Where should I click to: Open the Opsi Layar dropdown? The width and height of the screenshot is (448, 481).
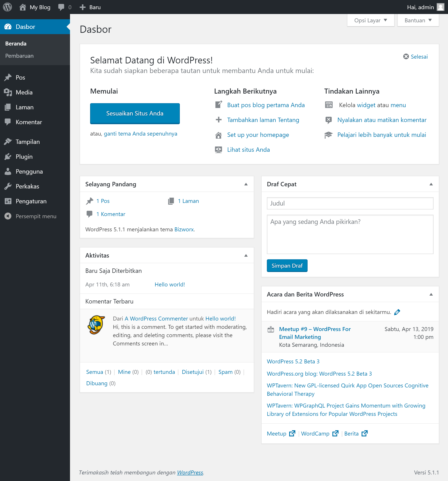[371, 20]
